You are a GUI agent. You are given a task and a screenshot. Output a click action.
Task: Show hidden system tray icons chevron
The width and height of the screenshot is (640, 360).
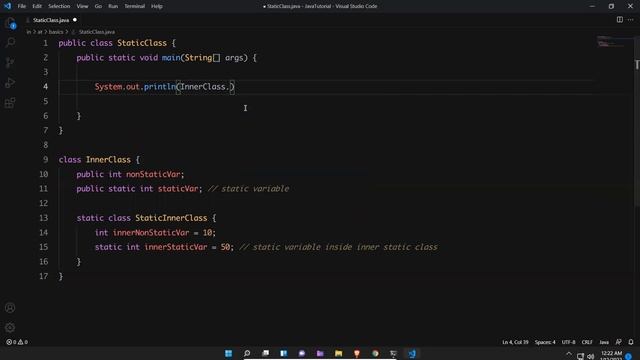(569, 354)
